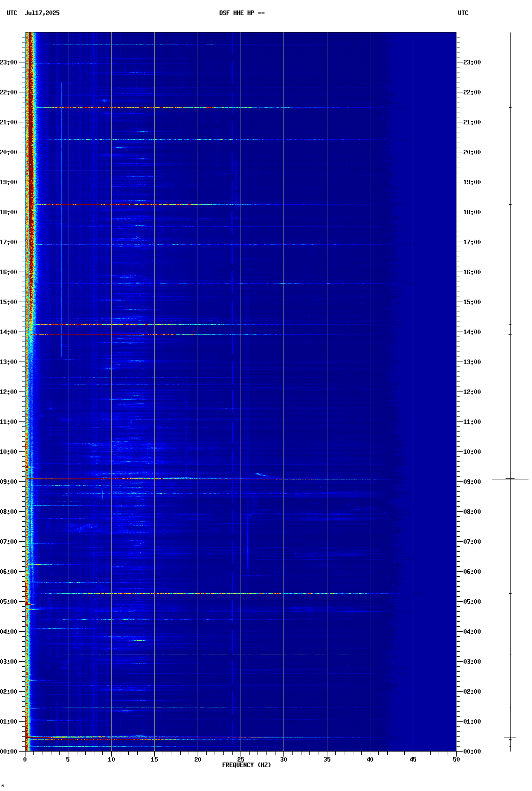Click 03:00 on the right time axis

pos(472,662)
